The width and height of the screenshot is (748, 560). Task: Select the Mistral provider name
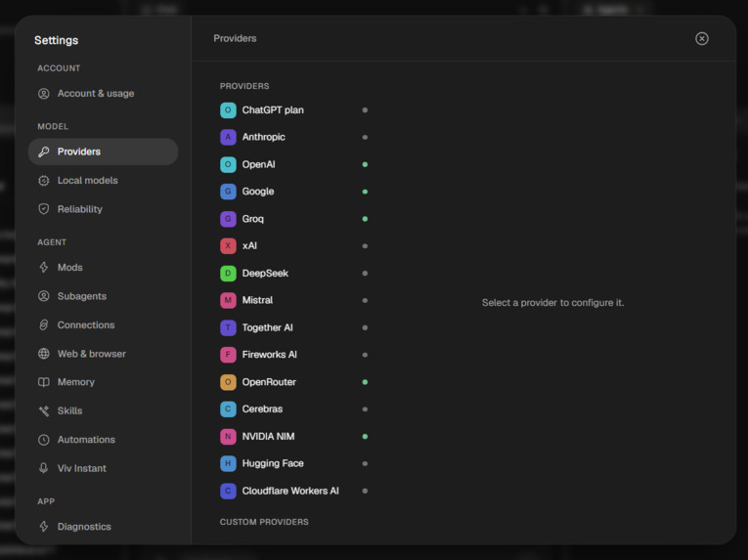[x=257, y=300]
